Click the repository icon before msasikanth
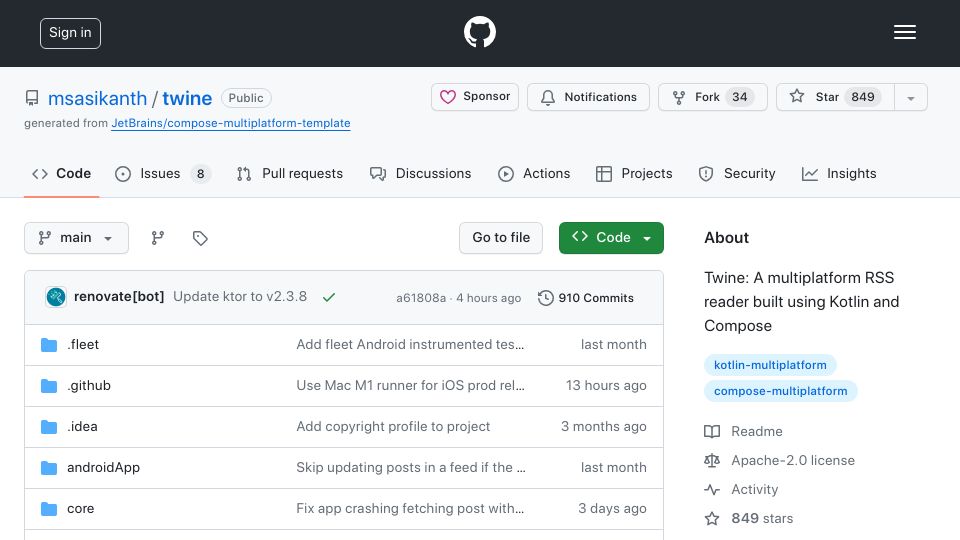 coord(32,98)
